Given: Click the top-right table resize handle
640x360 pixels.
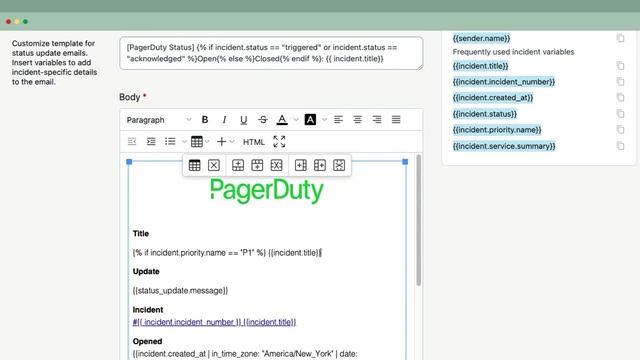Looking at the screenshot, I should [x=405, y=162].
